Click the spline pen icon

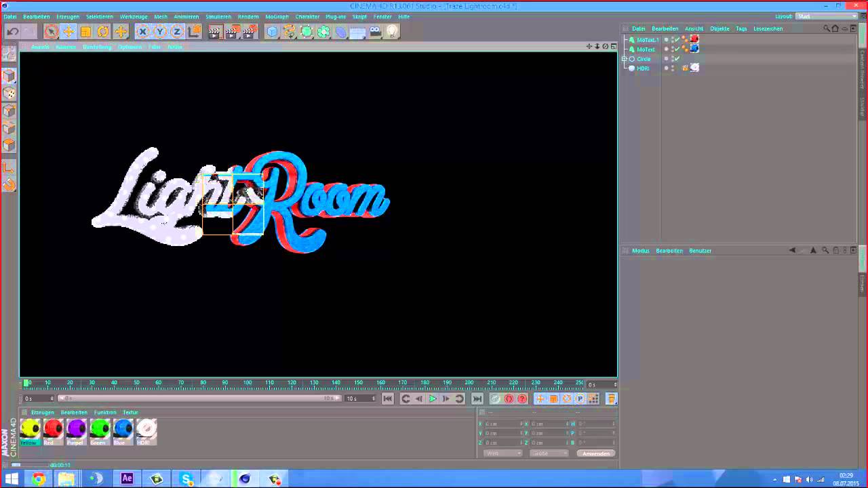(290, 31)
